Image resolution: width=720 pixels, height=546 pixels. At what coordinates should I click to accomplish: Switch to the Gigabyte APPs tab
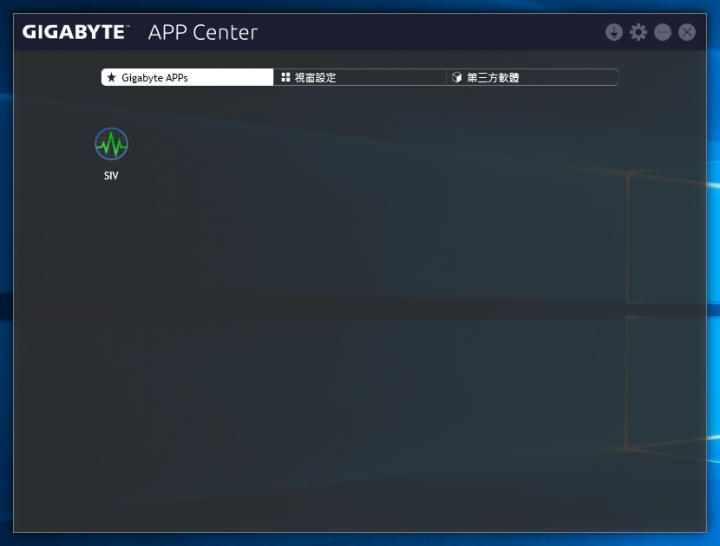(x=187, y=77)
